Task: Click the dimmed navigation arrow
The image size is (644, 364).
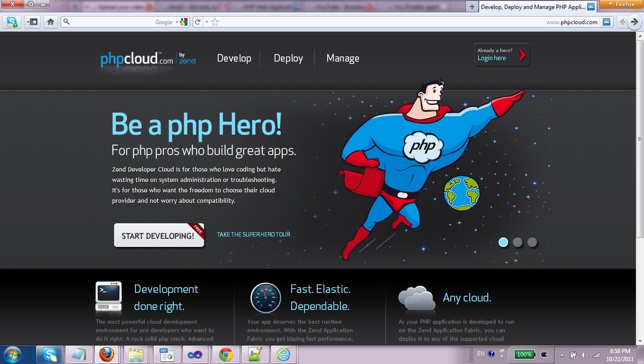Action: (622, 22)
